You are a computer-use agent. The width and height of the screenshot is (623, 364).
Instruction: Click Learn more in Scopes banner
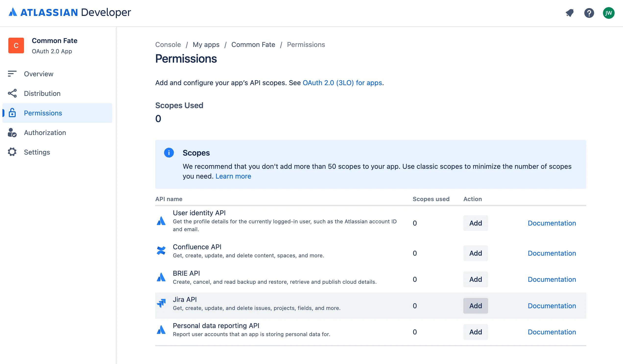tap(233, 176)
